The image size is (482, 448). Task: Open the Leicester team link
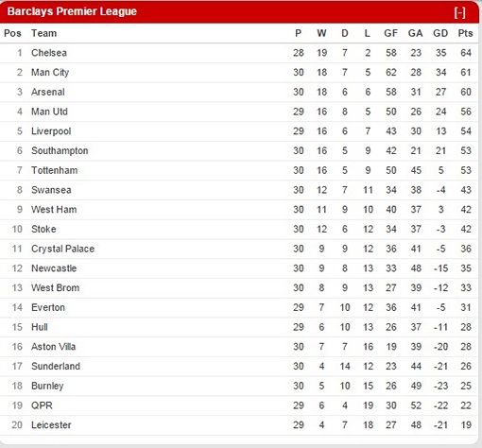(51, 424)
